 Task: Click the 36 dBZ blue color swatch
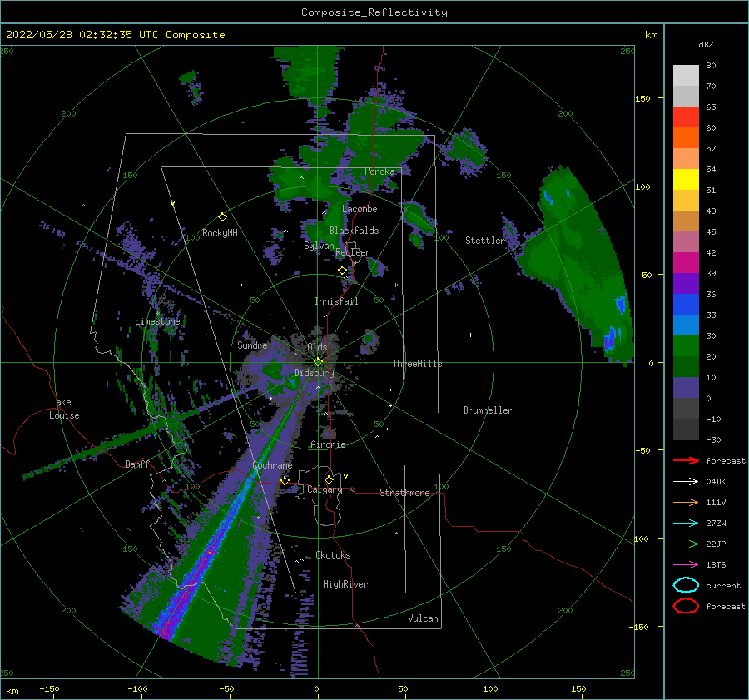coord(686,305)
